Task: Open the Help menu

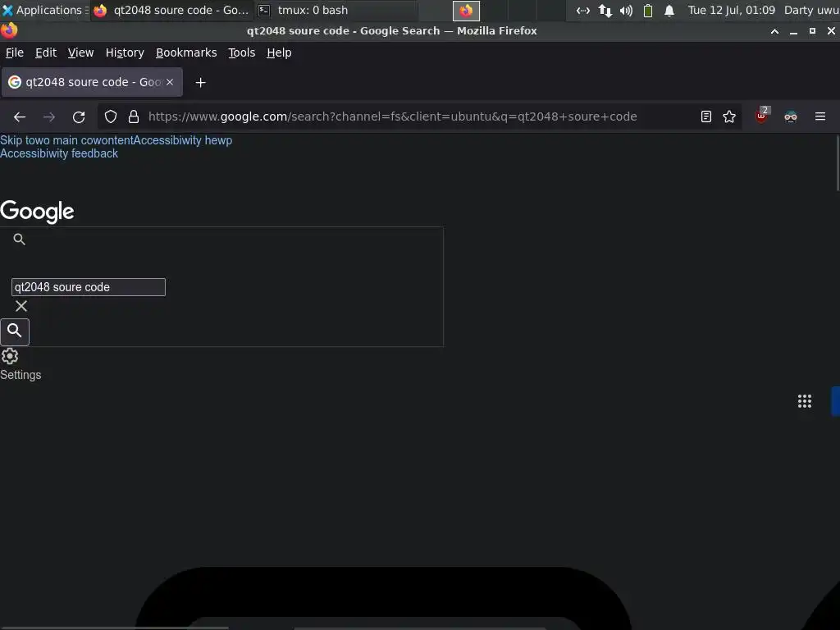Action: [x=279, y=52]
